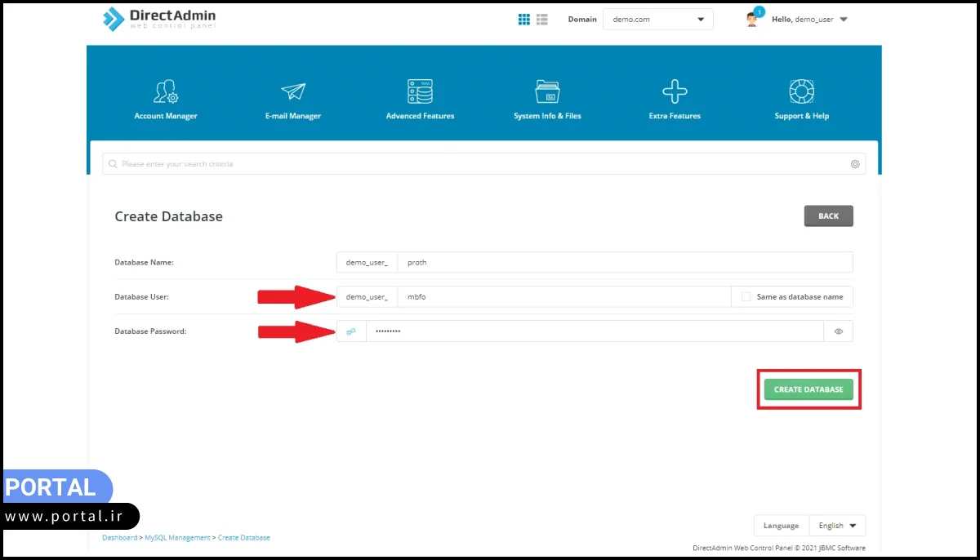This screenshot has width=980, height=560.
Task: Open the Language English dropdown
Action: 836,526
